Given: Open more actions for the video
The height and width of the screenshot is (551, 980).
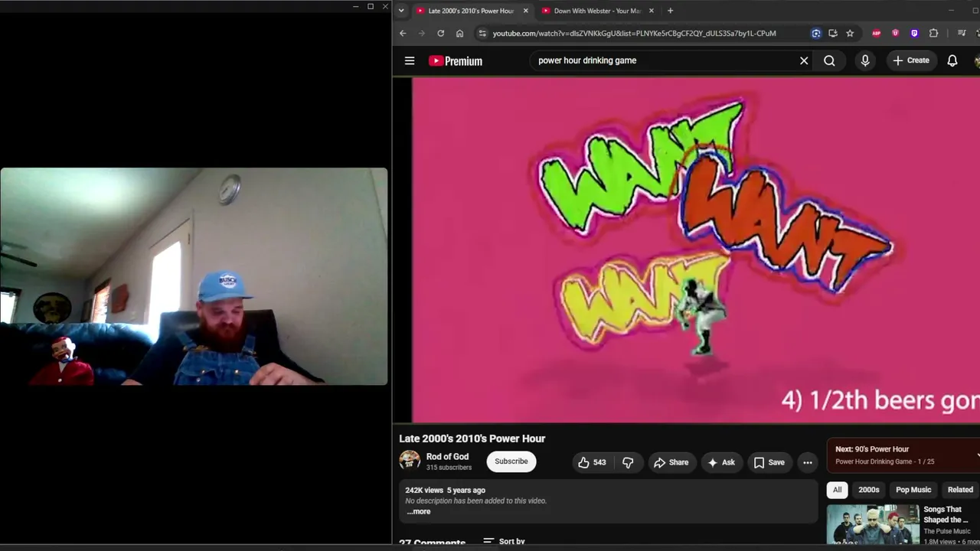Looking at the screenshot, I should pos(807,462).
